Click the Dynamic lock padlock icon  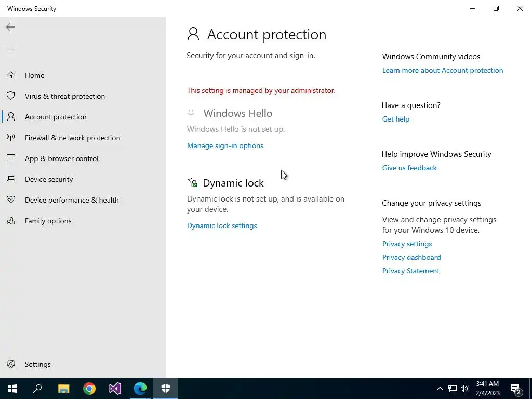(x=192, y=182)
